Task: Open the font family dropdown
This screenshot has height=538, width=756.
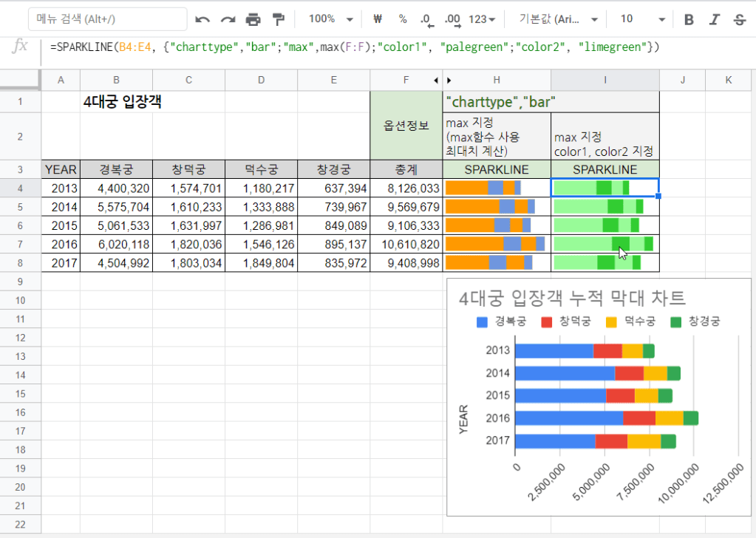Action: 556,19
